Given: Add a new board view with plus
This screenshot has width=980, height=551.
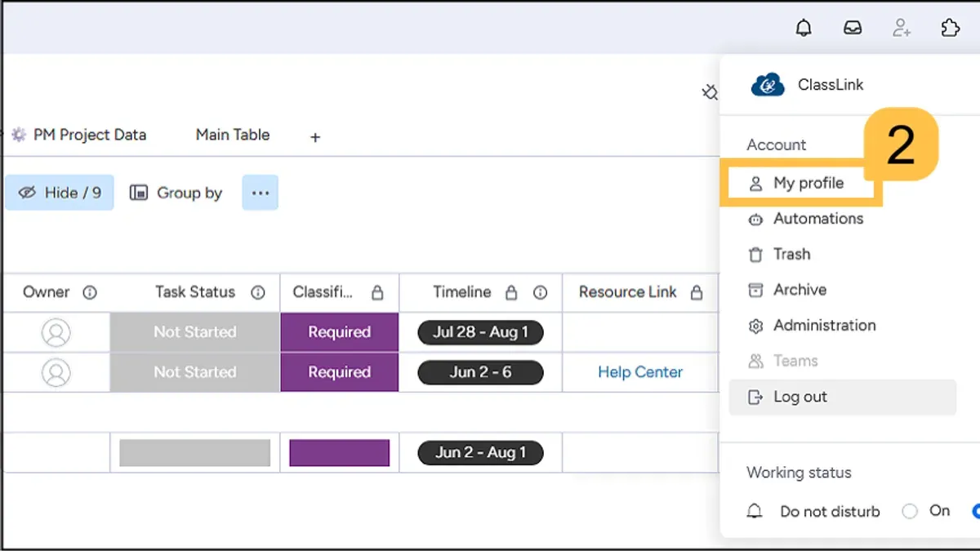Looking at the screenshot, I should [x=315, y=137].
